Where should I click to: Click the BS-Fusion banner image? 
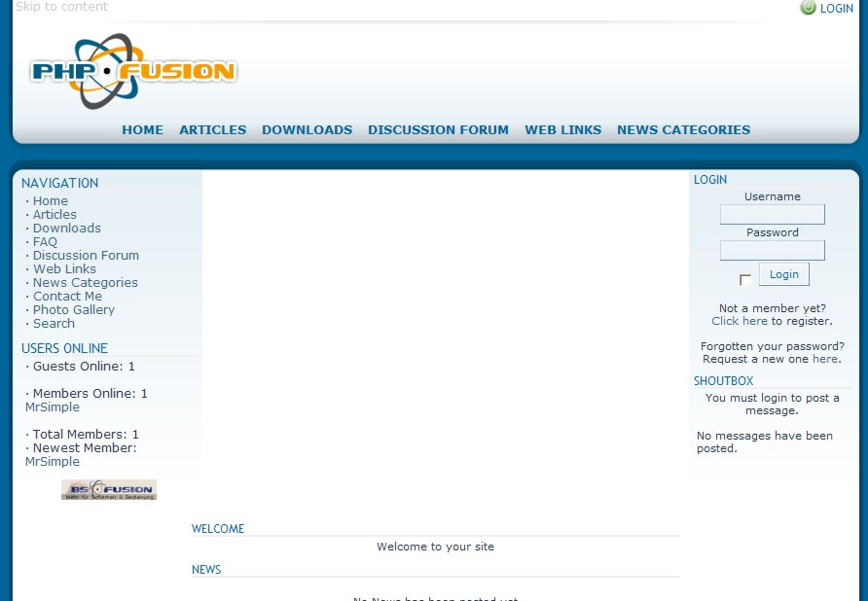(109, 489)
